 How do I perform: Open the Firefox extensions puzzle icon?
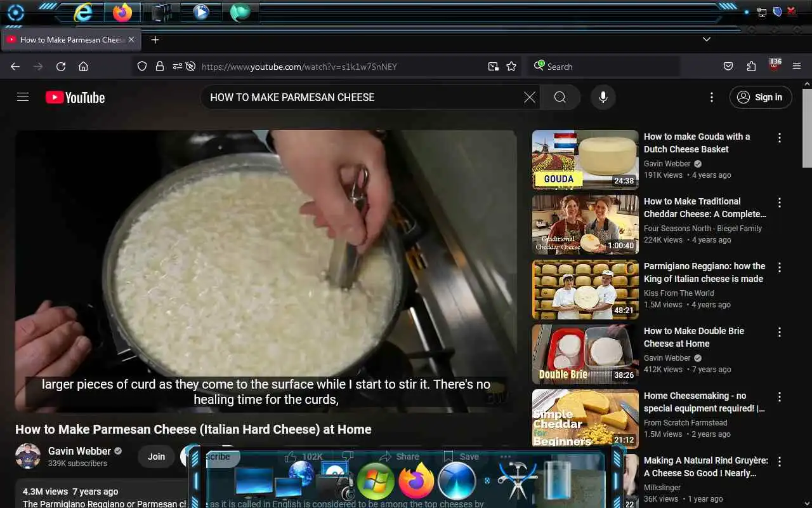coord(751,67)
